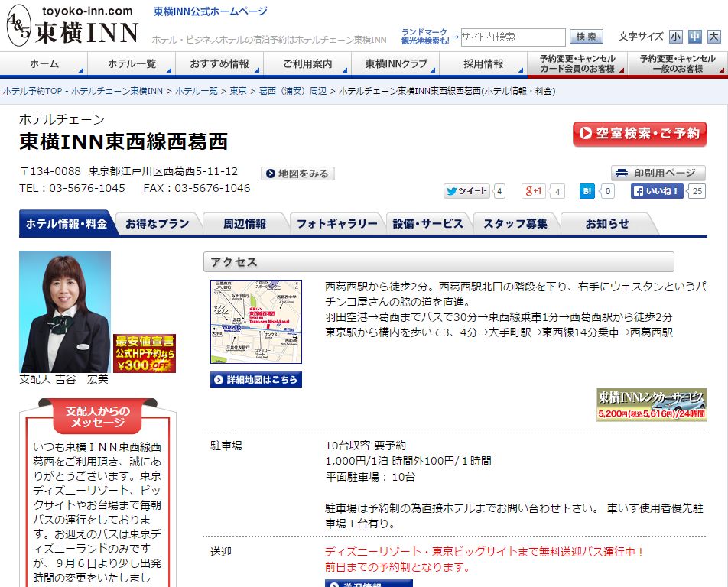
Task: Click the Facebook いいね! button
Action: (x=657, y=191)
